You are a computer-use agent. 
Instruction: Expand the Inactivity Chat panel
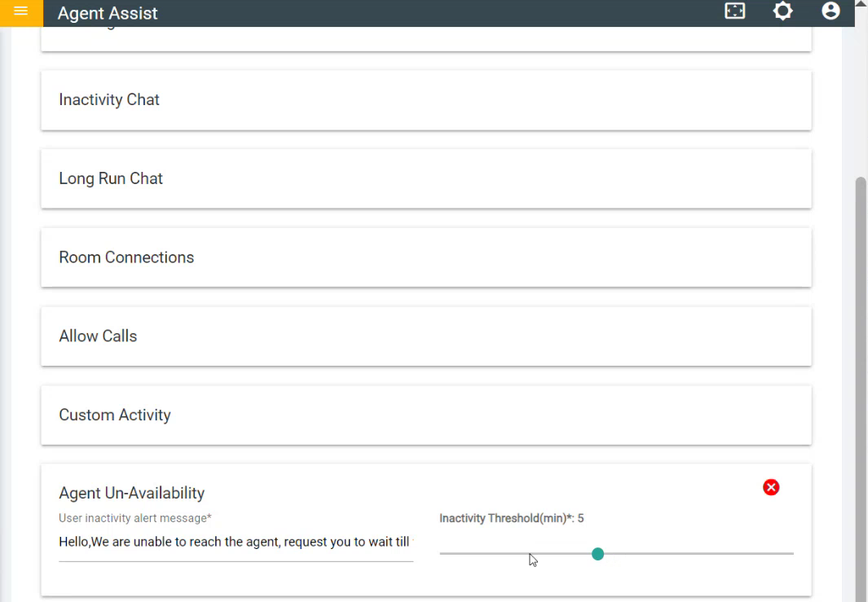pyautogui.click(x=425, y=100)
